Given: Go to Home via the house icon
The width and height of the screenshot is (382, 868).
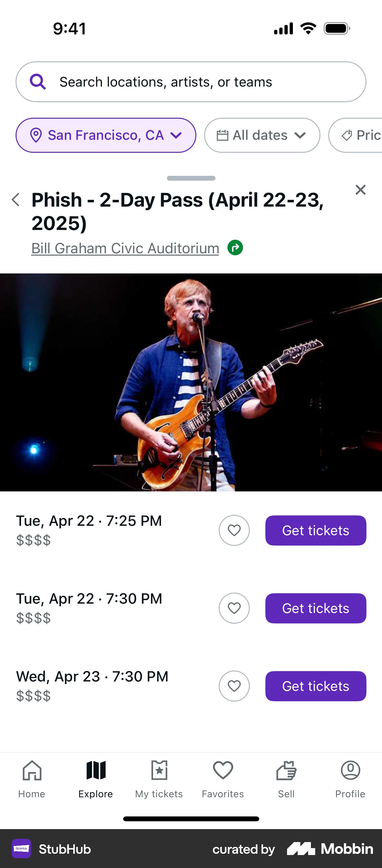Looking at the screenshot, I should pos(32,771).
